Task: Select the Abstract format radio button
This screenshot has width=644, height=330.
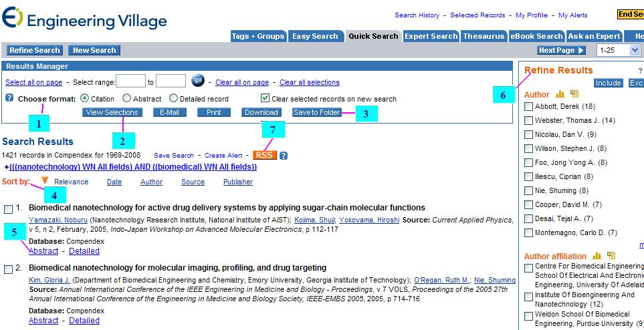Action: click(x=126, y=98)
